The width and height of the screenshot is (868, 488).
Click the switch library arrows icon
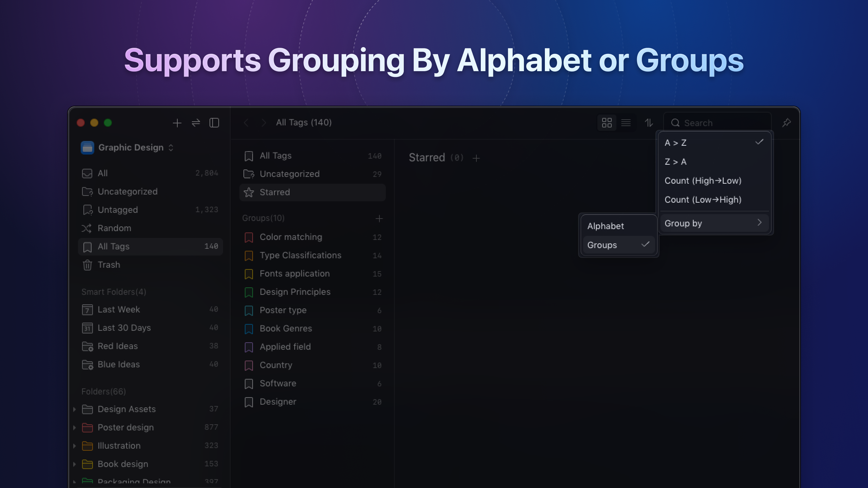[196, 123]
